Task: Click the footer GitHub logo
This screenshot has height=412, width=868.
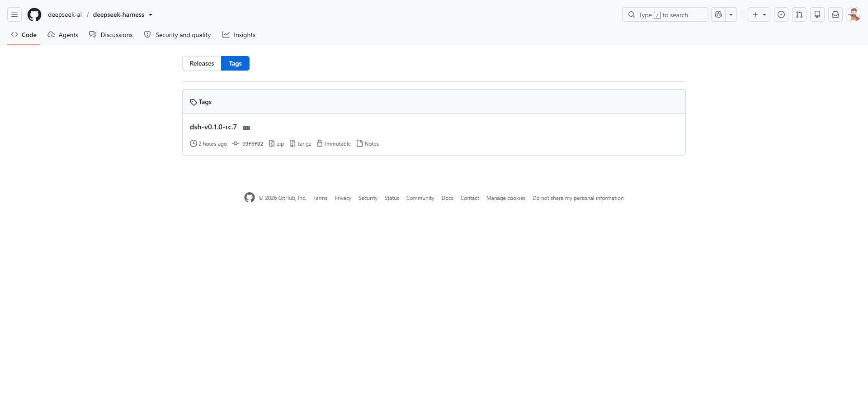Action: [250, 198]
